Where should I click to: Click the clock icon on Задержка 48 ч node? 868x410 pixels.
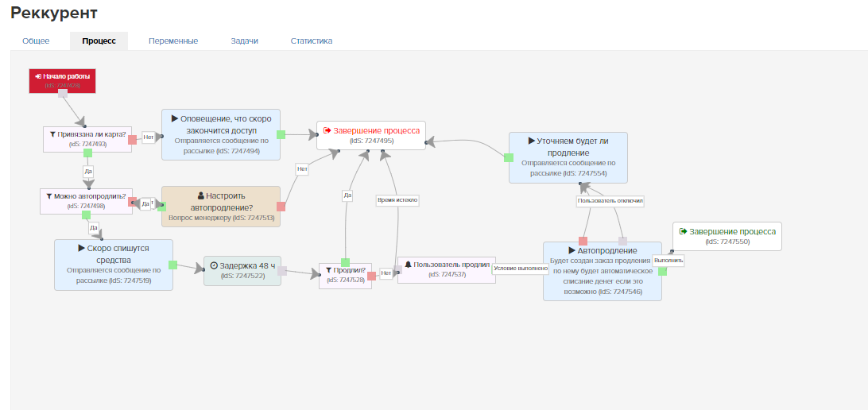point(214,265)
